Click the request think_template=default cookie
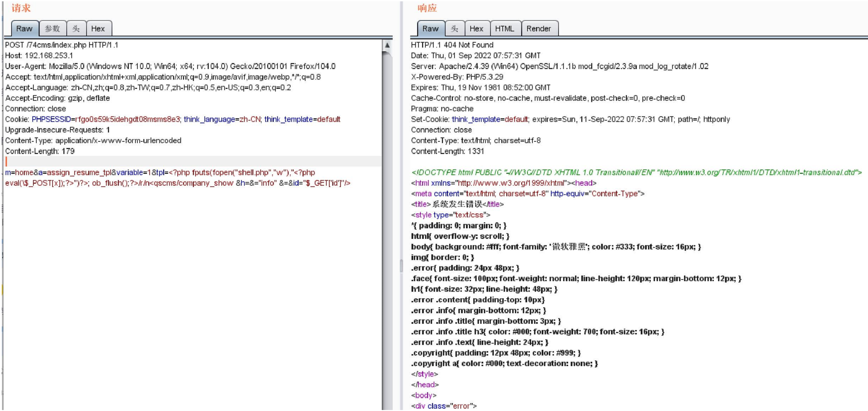 (x=302, y=119)
